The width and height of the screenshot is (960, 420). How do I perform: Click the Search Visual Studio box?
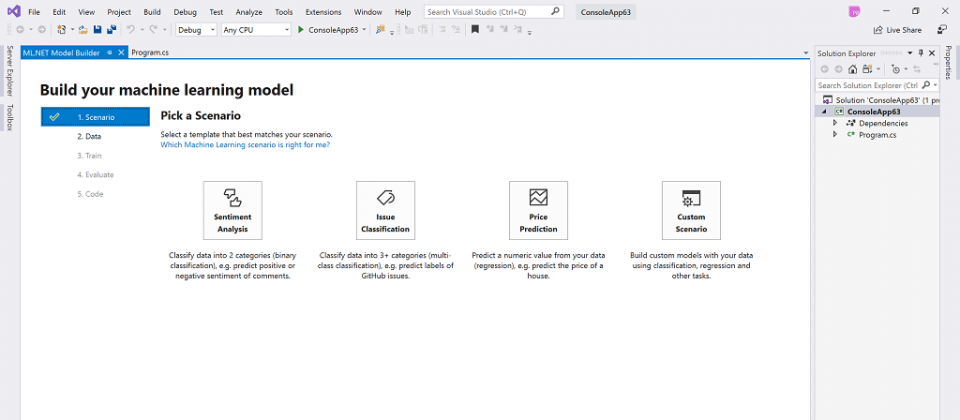[493, 12]
